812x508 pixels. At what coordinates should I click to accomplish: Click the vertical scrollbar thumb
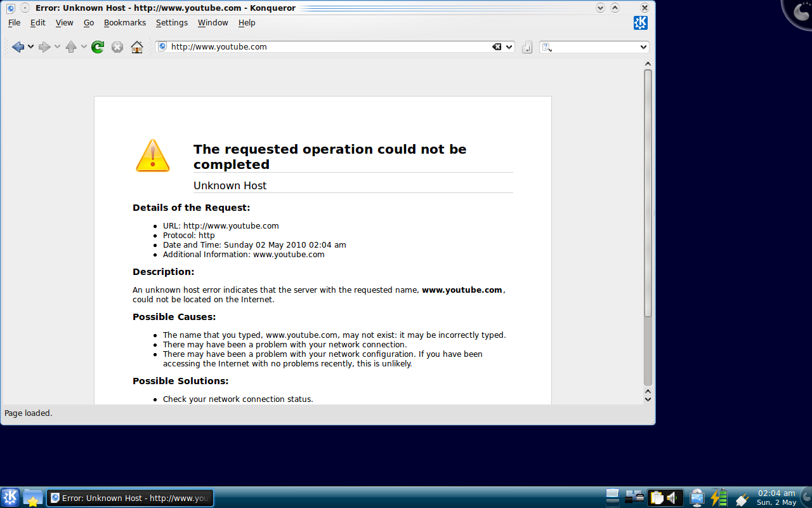tap(648, 194)
